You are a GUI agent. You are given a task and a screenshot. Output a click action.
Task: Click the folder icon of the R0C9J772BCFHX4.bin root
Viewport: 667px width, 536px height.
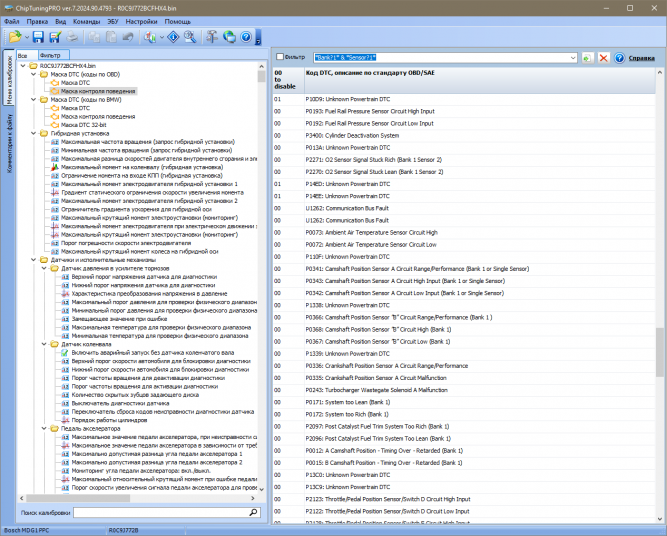[x=34, y=66]
